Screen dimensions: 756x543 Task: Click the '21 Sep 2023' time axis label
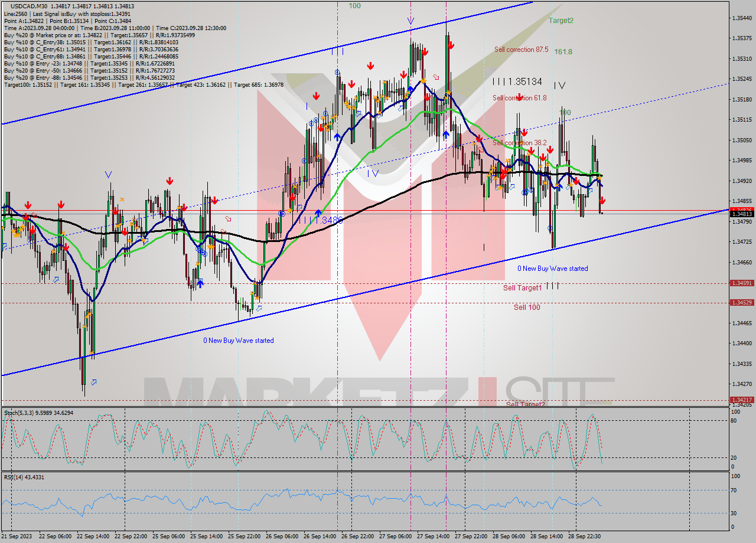click(17, 537)
